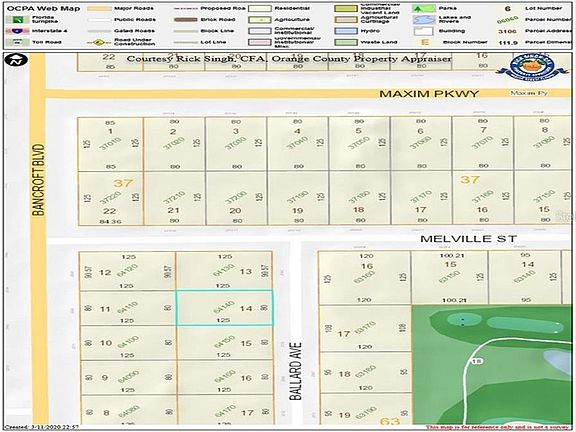Click the Residential legend color box
The image size is (576, 432).
(260, 8)
